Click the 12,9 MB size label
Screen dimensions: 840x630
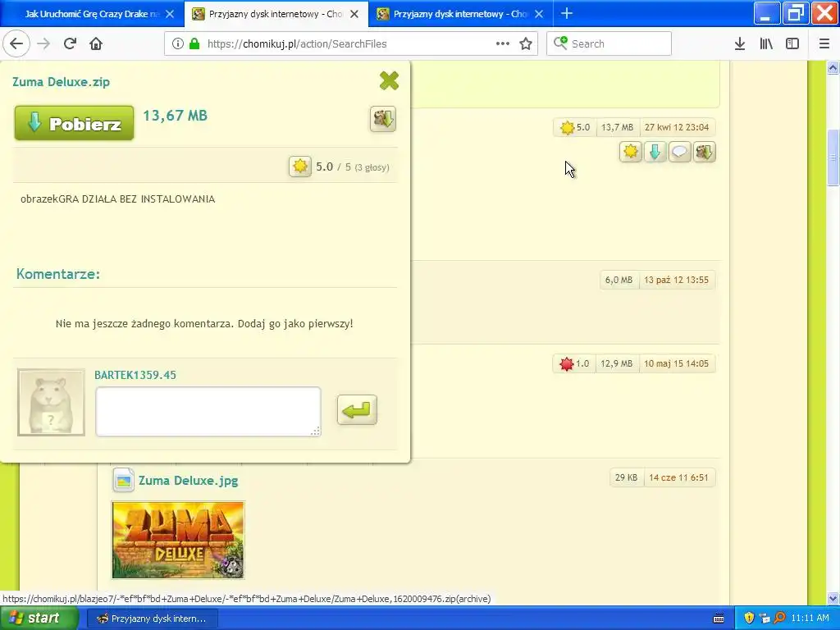(x=617, y=363)
